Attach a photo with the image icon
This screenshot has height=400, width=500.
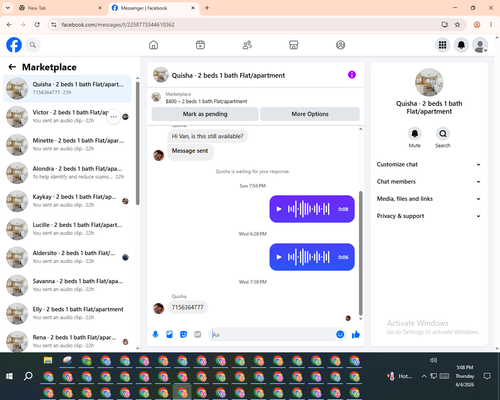pyautogui.click(x=169, y=334)
